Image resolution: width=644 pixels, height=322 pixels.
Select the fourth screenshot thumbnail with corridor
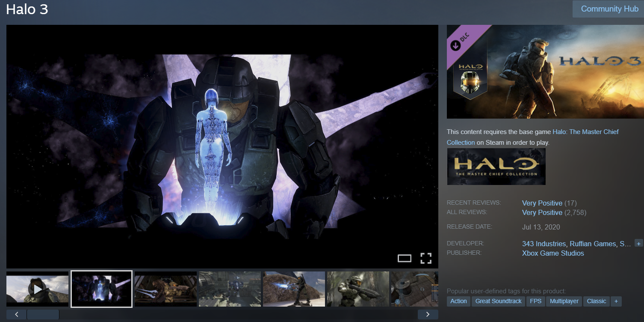[230, 289]
